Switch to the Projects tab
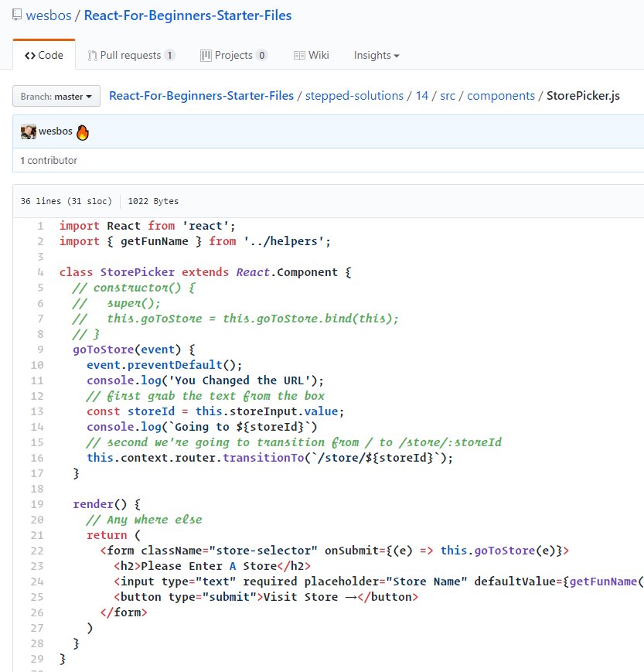 point(233,55)
